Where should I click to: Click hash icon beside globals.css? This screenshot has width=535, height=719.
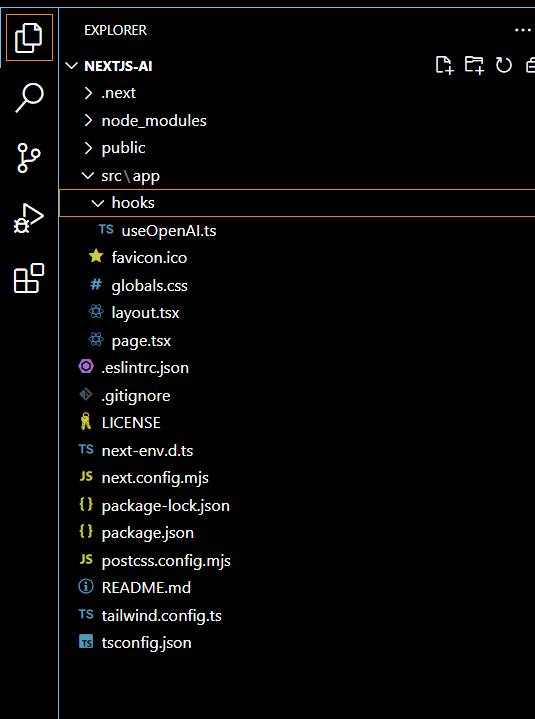(x=95, y=285)
